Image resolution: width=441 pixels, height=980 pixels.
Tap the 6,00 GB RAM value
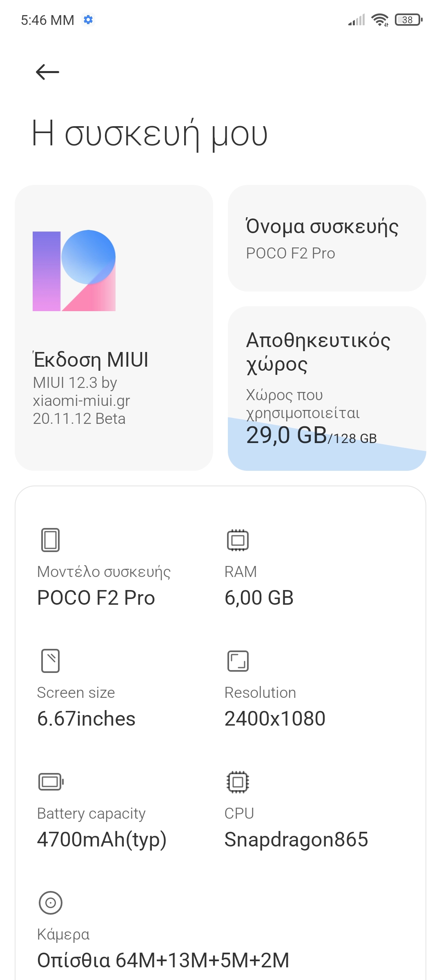259,598
